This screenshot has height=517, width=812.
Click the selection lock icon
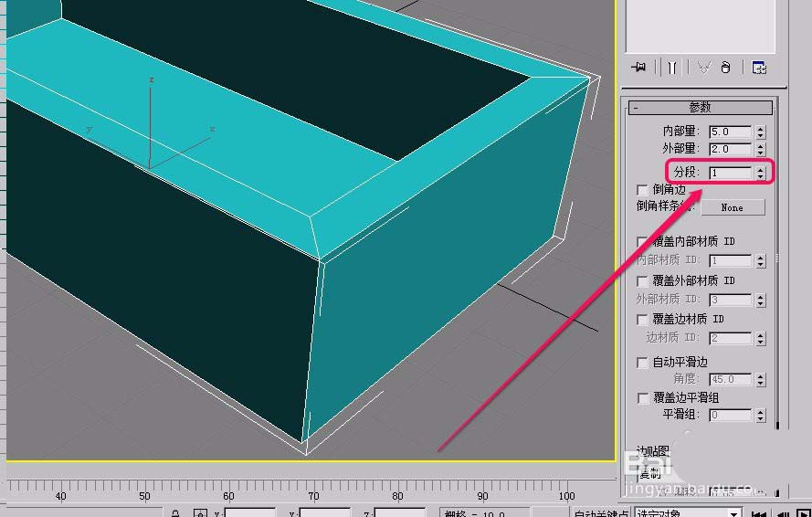click(175, 512)
